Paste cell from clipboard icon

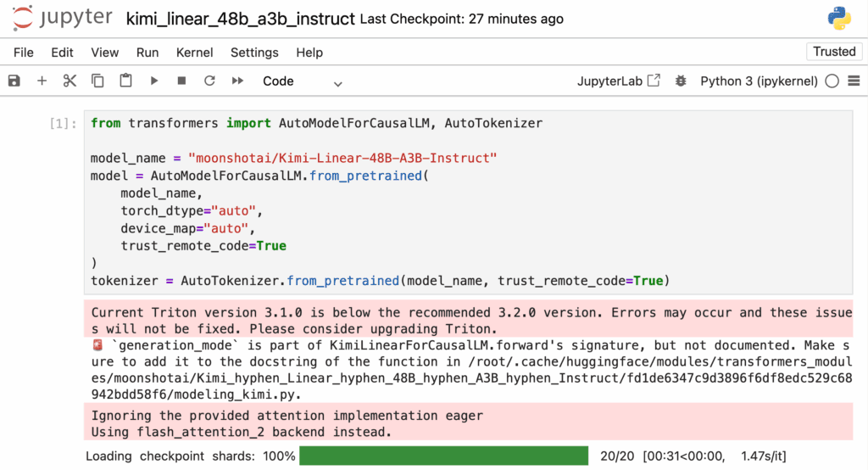tap(125, 81)
